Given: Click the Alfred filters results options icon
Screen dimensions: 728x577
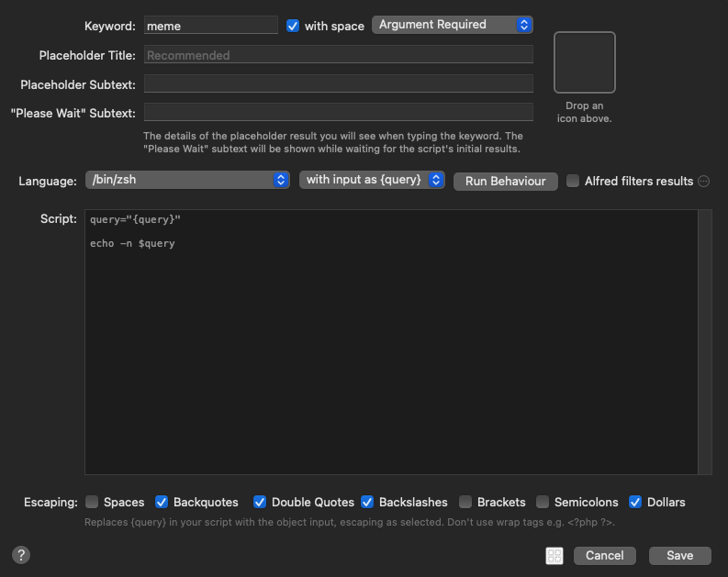Looking at the screenshot, I should (704, 182).
